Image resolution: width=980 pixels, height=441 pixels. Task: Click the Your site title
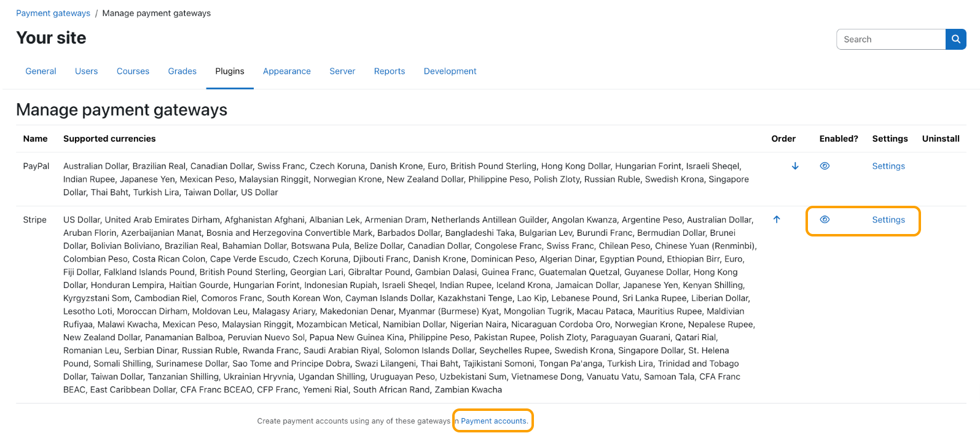pyautogui.click(x=51, y=37)
